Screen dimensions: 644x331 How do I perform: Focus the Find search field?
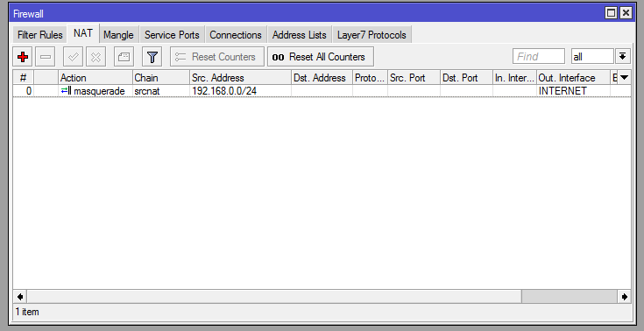pos(539,56)
